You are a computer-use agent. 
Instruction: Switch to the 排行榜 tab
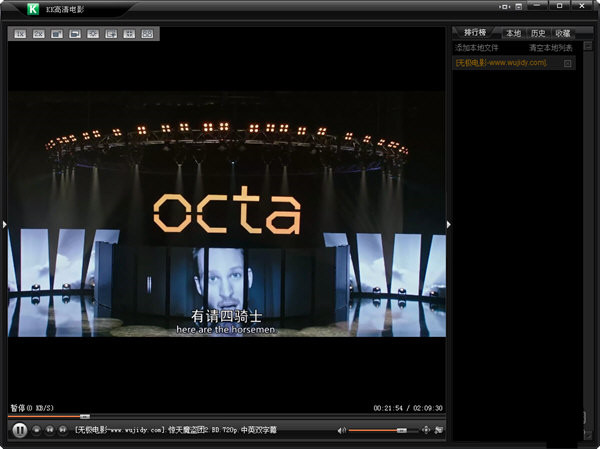(474, 33)
